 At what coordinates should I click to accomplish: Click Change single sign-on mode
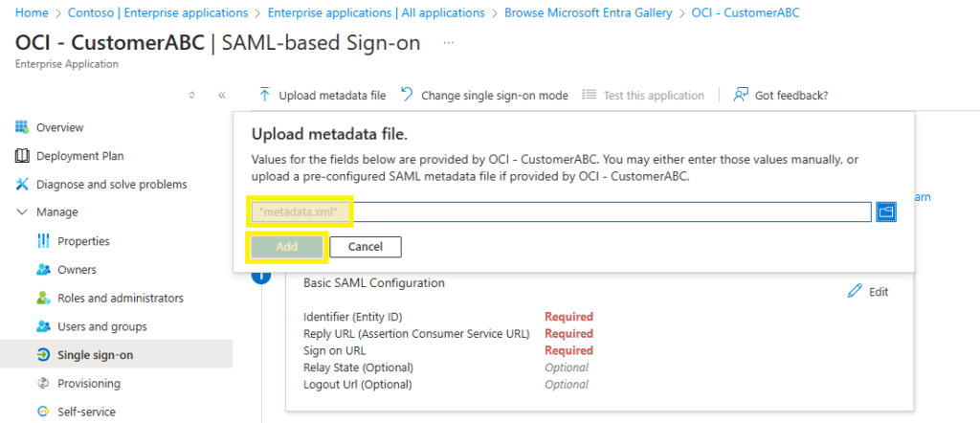pyautogui.click(x=485, y=95)
